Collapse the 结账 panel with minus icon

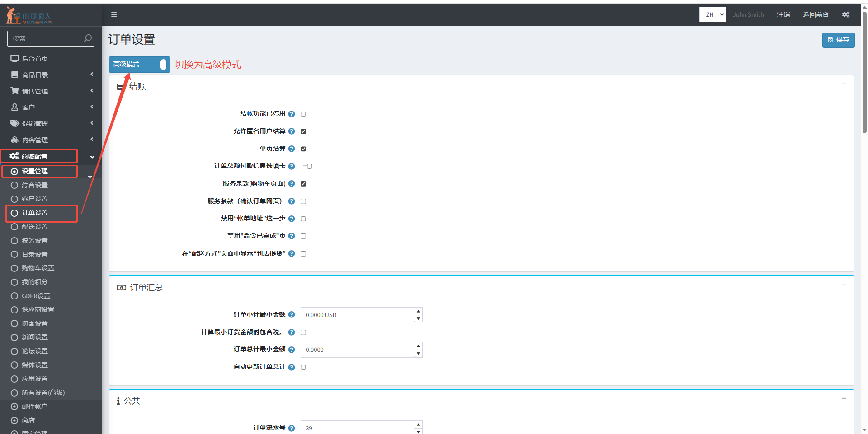[844, 84]
